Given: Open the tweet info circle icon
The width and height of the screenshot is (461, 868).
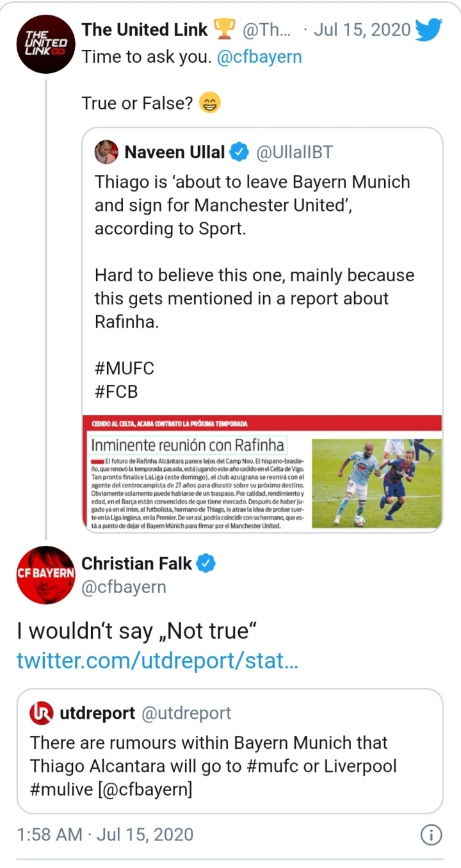Looking at the screenshot, I should [431, 835].
